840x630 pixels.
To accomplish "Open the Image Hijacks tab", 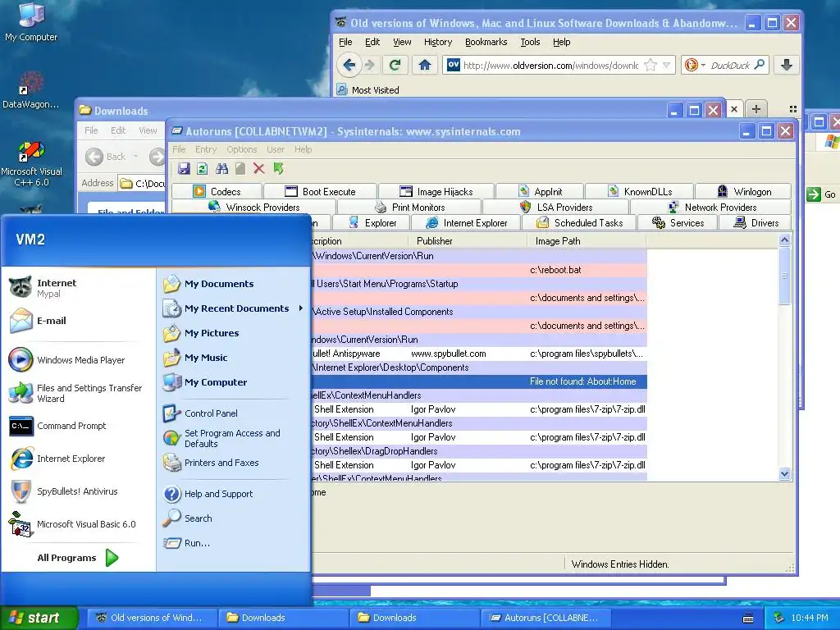I will pos(436,192).
